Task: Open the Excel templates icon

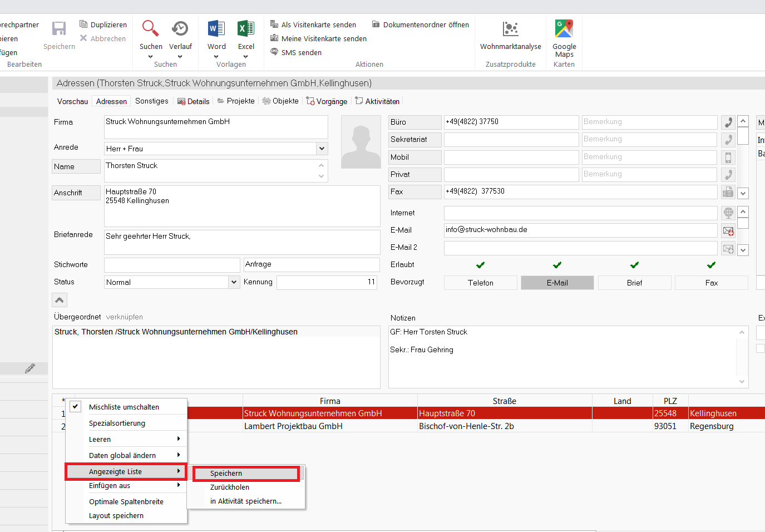Action: 246,29
